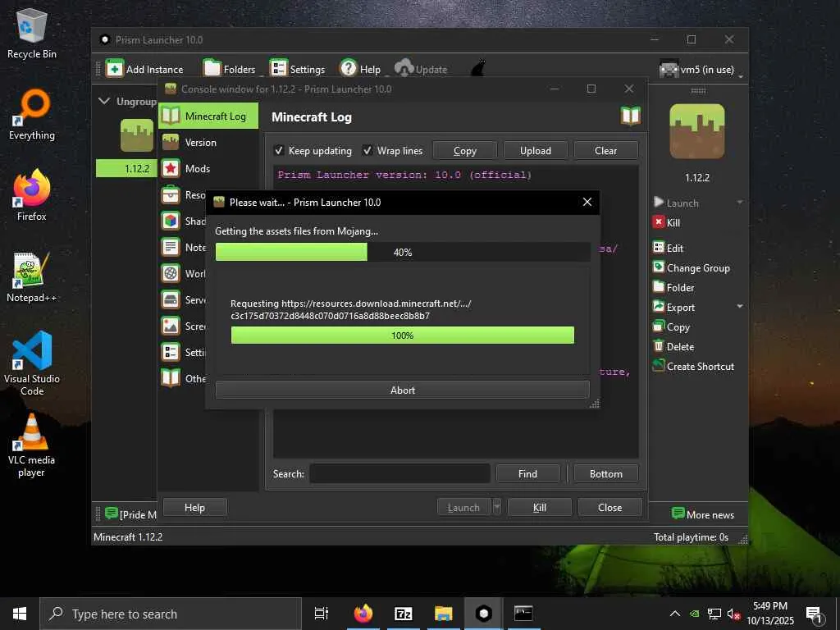Screen dimensions: 840x630
Task: Toggle the Wrap lines checkbox
Action: (x=367, y=151)
